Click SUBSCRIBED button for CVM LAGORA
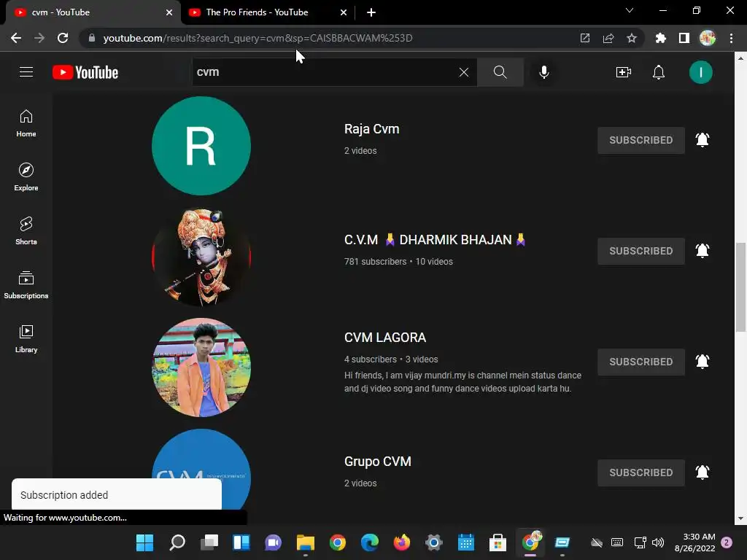747x560 pixels. click(x=640, y=362)
